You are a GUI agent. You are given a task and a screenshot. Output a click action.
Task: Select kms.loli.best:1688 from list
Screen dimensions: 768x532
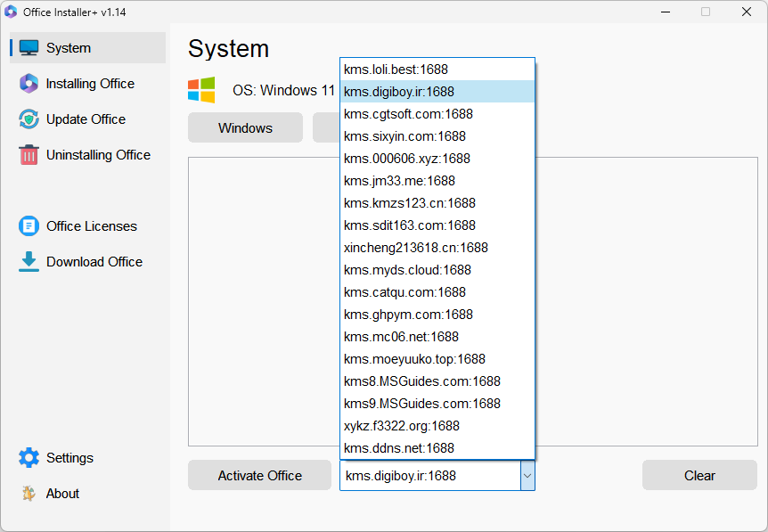[x=437, y=70]
